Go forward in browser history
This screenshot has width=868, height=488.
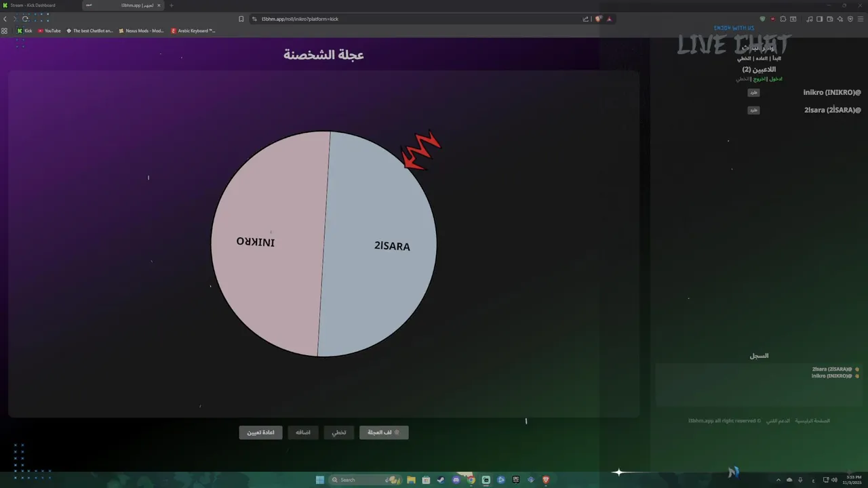click(15, 19)
